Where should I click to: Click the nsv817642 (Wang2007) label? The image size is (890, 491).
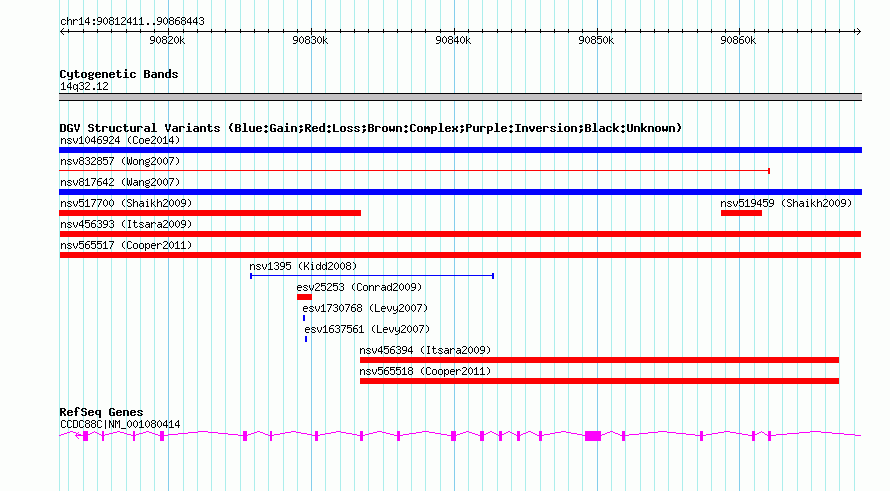(x=120, y=182)
